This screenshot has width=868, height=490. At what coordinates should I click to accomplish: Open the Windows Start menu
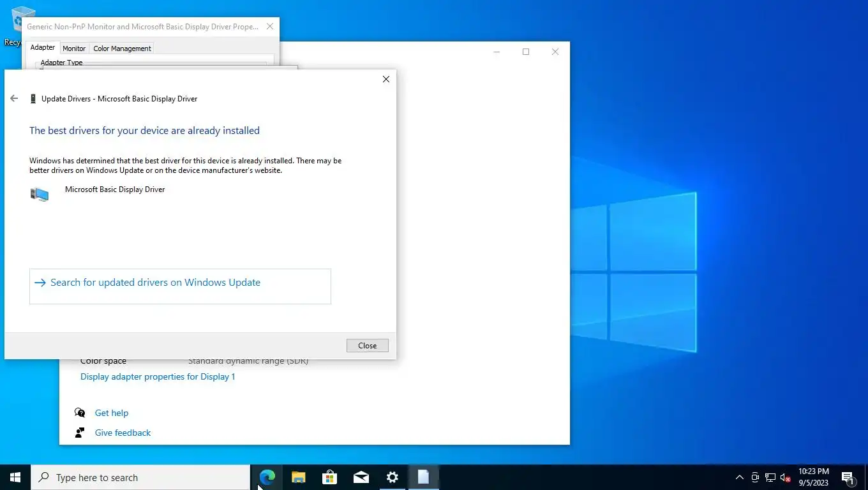15,477
